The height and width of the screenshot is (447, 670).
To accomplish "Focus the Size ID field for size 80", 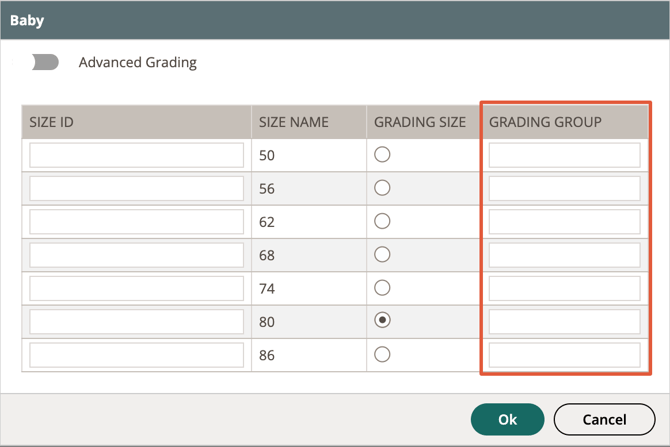I will (x=136, y=322).
